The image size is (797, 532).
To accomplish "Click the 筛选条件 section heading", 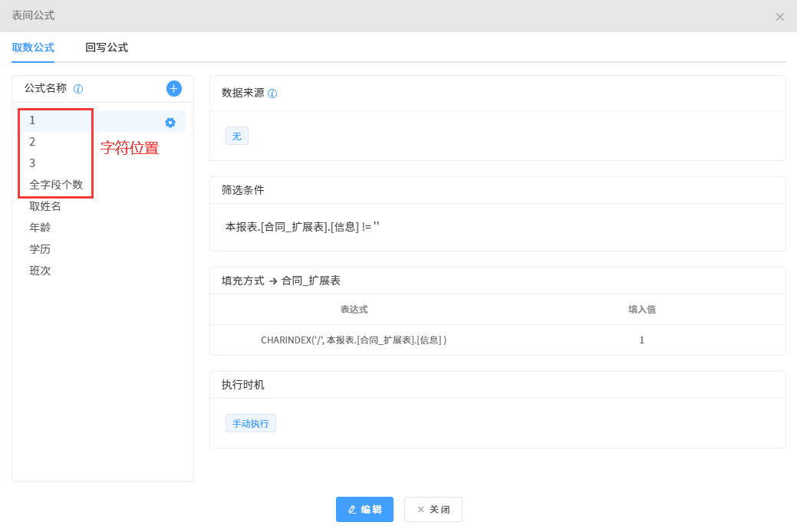I will [243, 190].
